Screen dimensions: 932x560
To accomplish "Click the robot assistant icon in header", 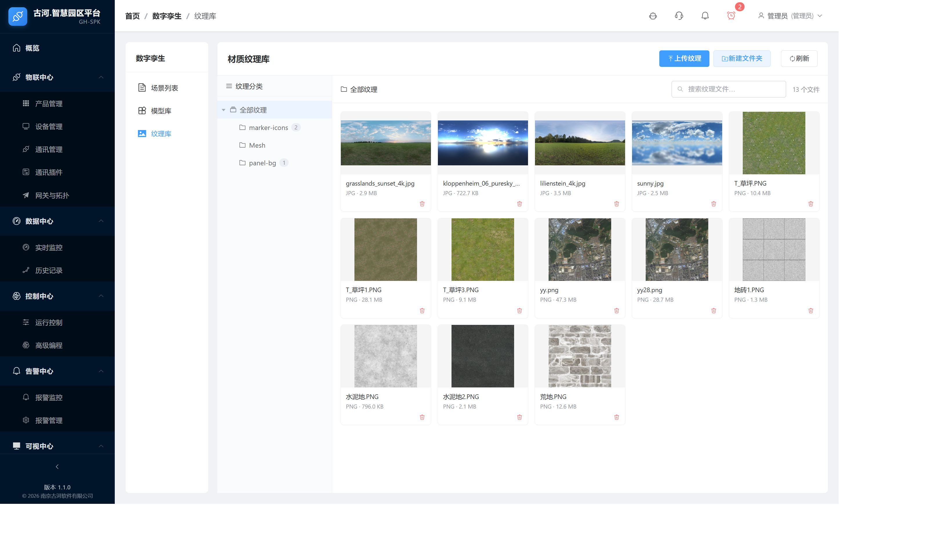I will coord(653,16).
